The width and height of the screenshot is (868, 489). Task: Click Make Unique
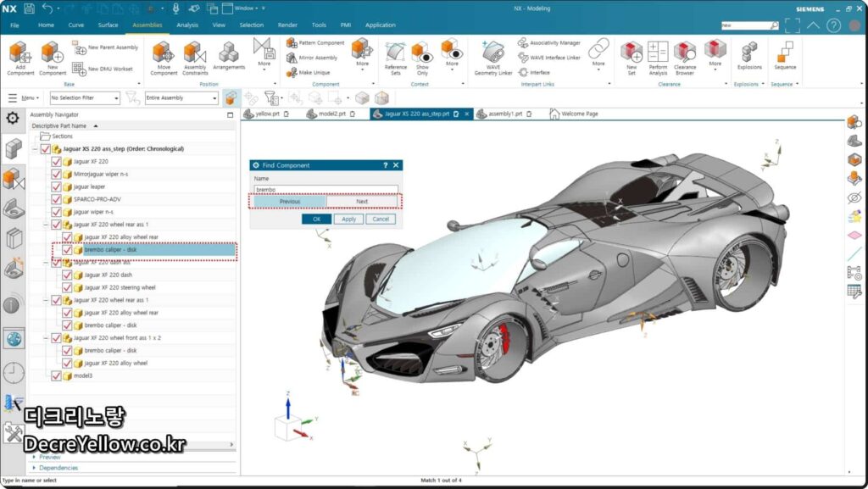(x=309, y=73)
